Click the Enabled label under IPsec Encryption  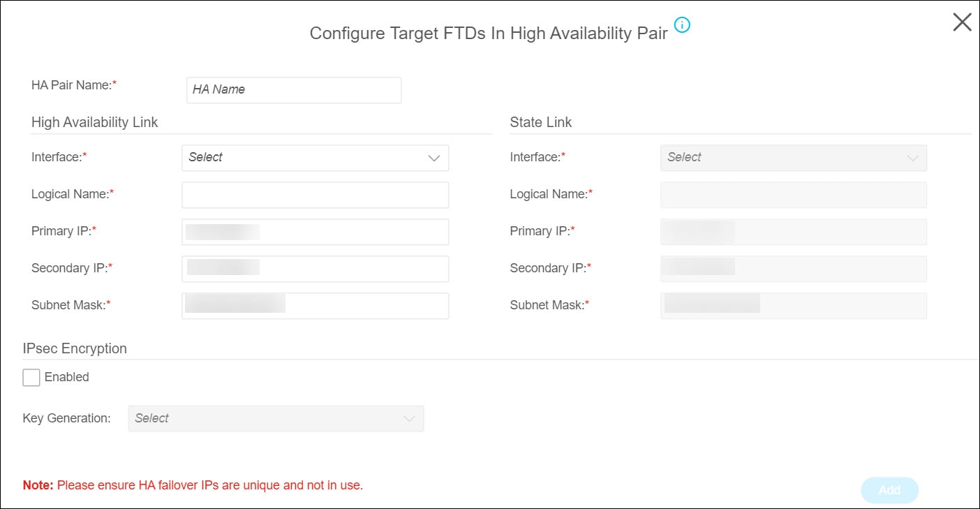coord(67,377)
